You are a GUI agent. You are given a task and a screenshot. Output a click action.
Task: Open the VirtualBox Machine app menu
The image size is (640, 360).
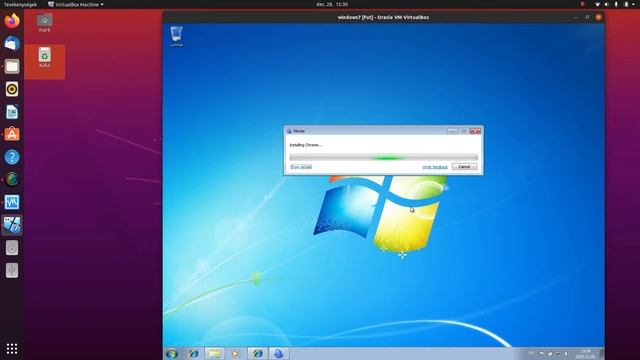[76, 4]
